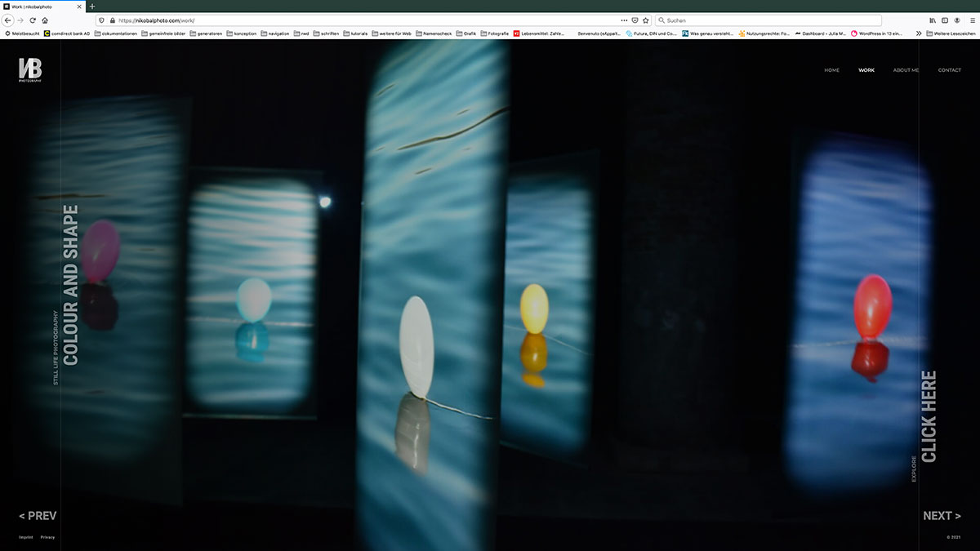
Task: Show sidebars using the sidebar icon
Action: click(945, 20)
